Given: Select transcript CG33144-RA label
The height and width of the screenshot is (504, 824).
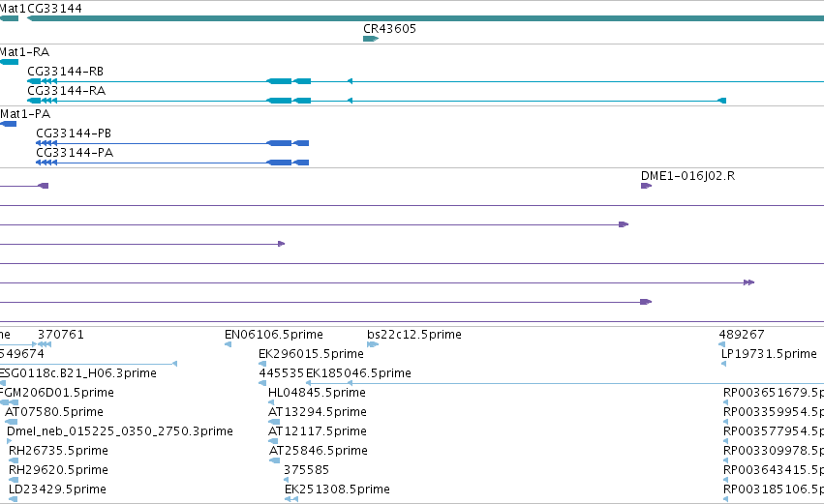Looking at the screenshot, I should [66, 91].
